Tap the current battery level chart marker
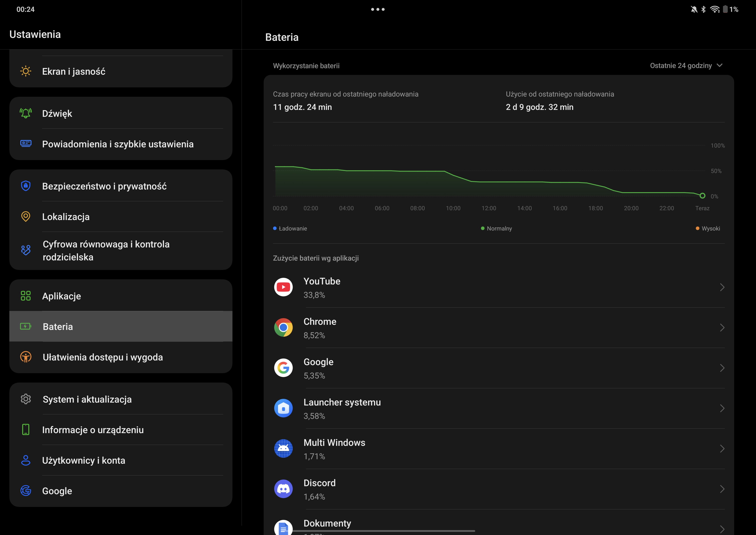This screenshot has width=756, height=535. tap(702, 196)
